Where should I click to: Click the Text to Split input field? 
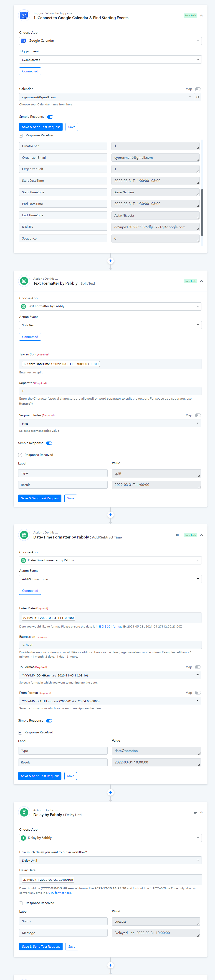click(110, 364)
